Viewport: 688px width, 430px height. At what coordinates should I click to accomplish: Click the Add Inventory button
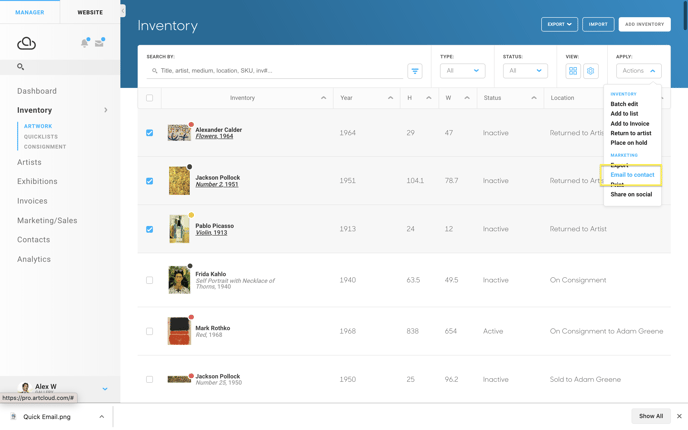(x=645, y=24)
